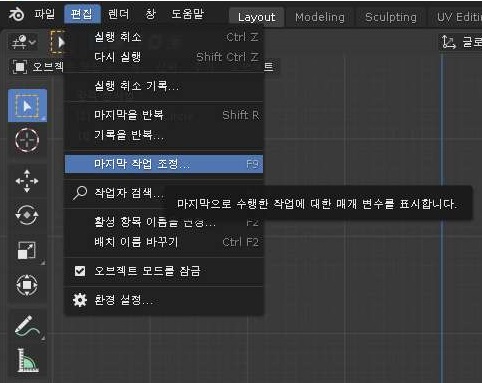Choose 다시 실행 (Redo) menu entry

[164, 57]
